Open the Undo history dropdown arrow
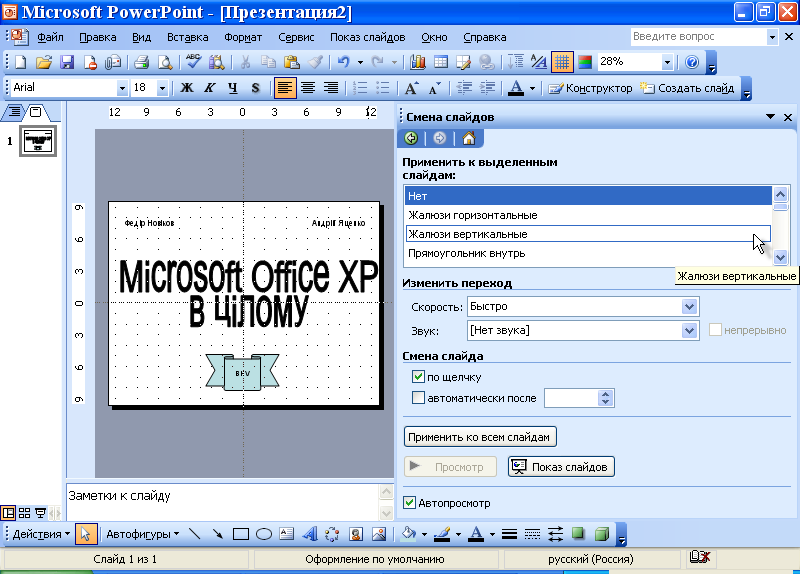 pyautogui.click(x=360, y=62)
